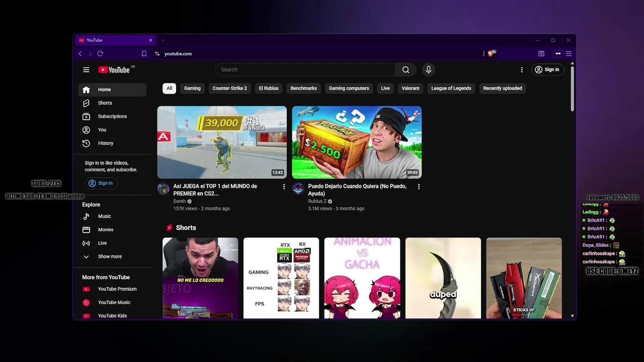Reload the page with the refresh icon

(x=100, y=54)
